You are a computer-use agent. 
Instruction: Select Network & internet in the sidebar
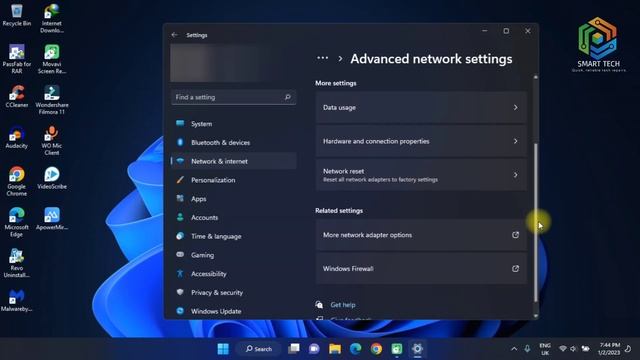tap(234, 161)
